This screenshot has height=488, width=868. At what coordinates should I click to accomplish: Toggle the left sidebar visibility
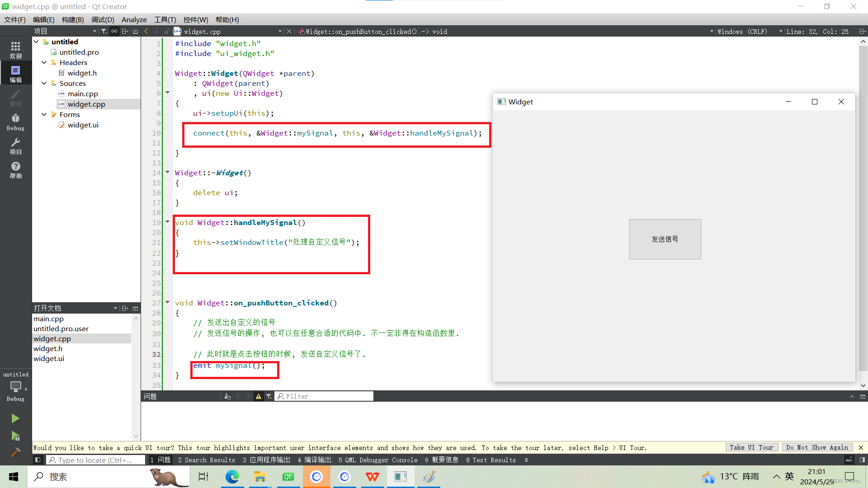point(38,460)
